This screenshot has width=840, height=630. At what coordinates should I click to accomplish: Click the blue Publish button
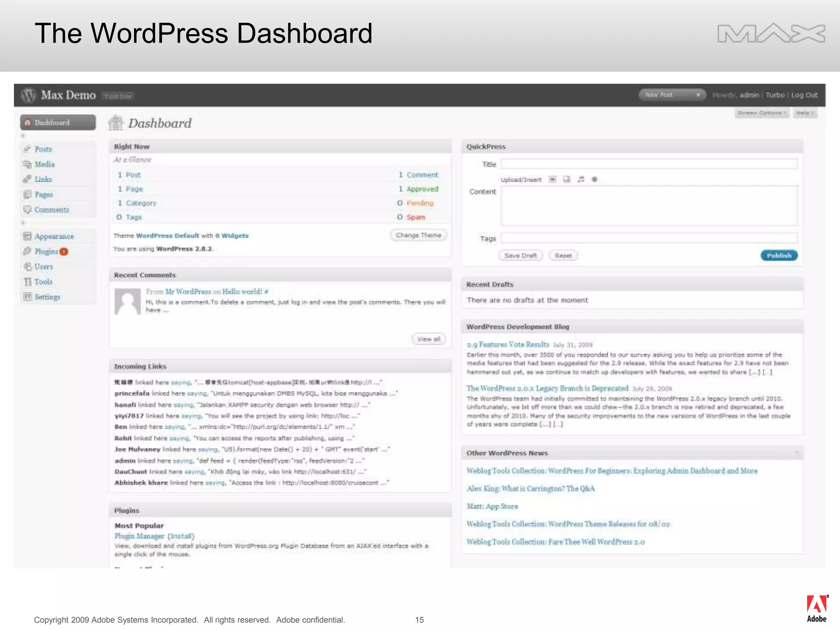[x=779, y=256]
